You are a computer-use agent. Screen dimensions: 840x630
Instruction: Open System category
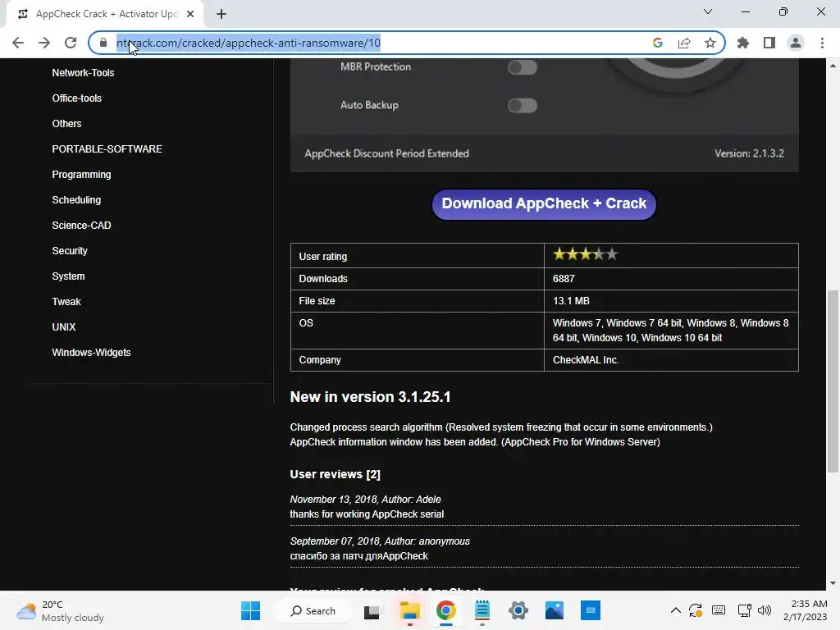68,276
